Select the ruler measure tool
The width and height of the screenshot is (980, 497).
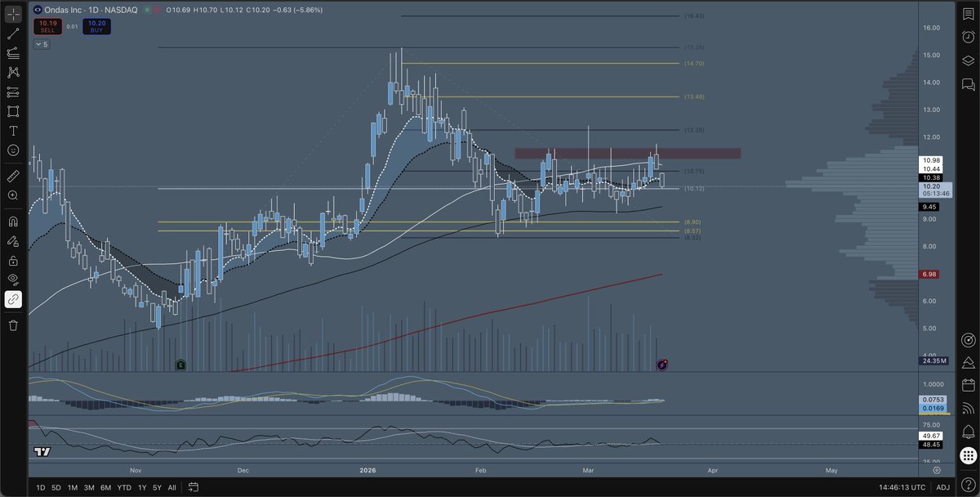13,176
